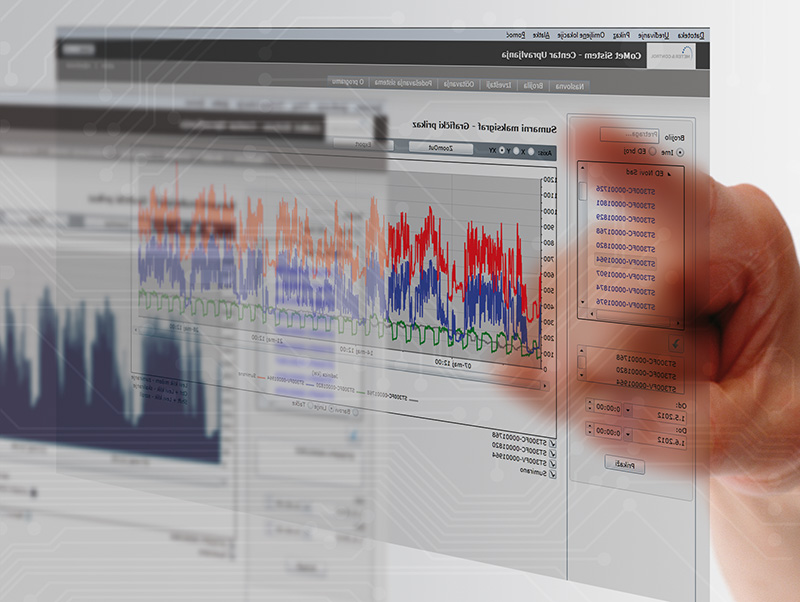Open the Prikaz menu
Viewport: 800px width, 602px height.
621,35
